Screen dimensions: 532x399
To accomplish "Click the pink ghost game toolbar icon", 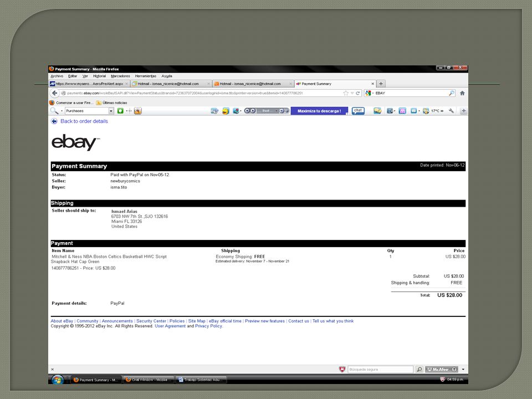I will 402,111.
